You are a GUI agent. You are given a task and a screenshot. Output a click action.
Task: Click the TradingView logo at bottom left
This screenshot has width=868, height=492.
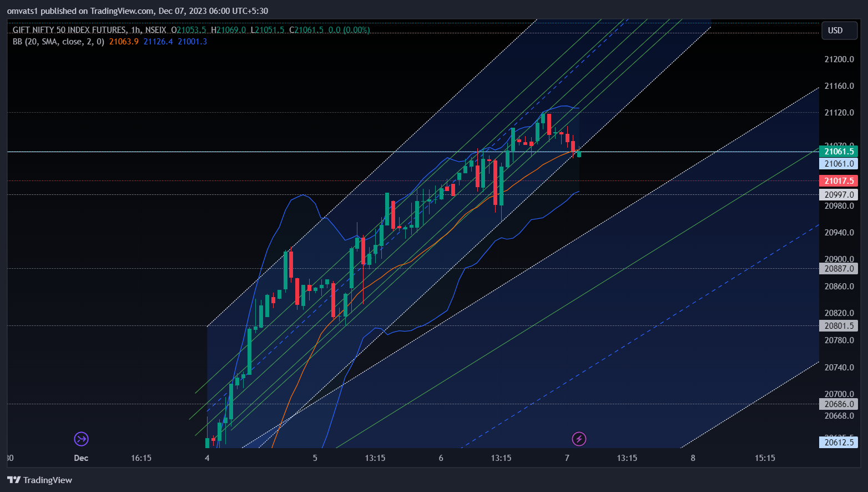click(x=40, y=480)
